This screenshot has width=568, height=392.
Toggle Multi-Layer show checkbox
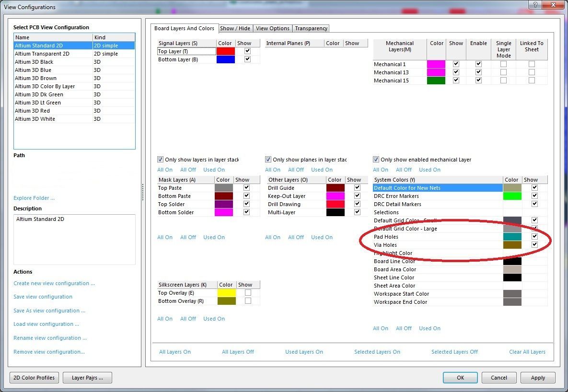(x=357, y=212)
